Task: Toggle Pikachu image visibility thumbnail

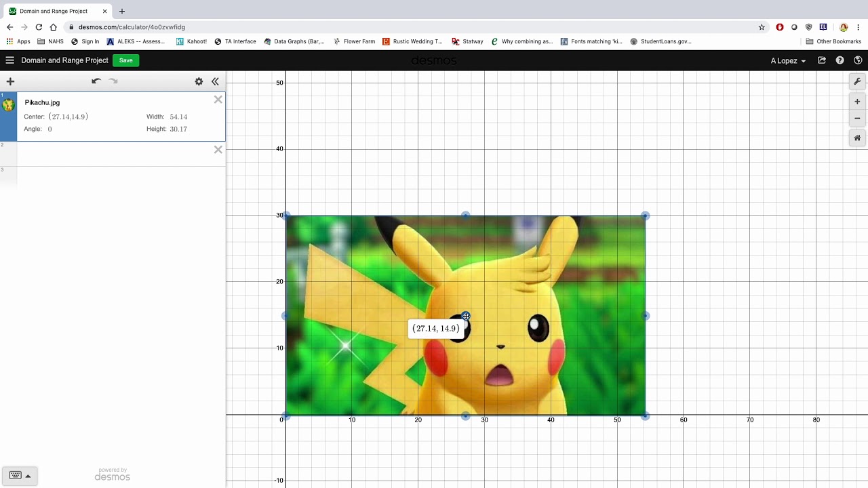Action: tap(8, 105)
